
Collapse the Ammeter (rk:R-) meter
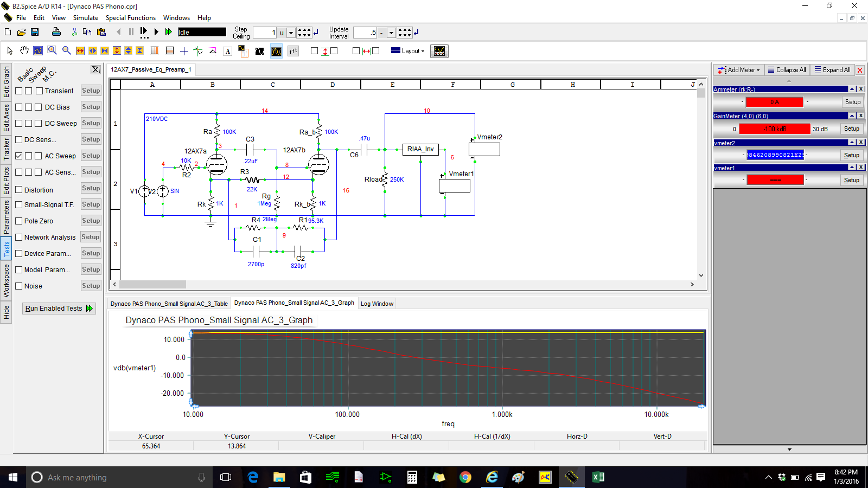(x=852, y=89)
